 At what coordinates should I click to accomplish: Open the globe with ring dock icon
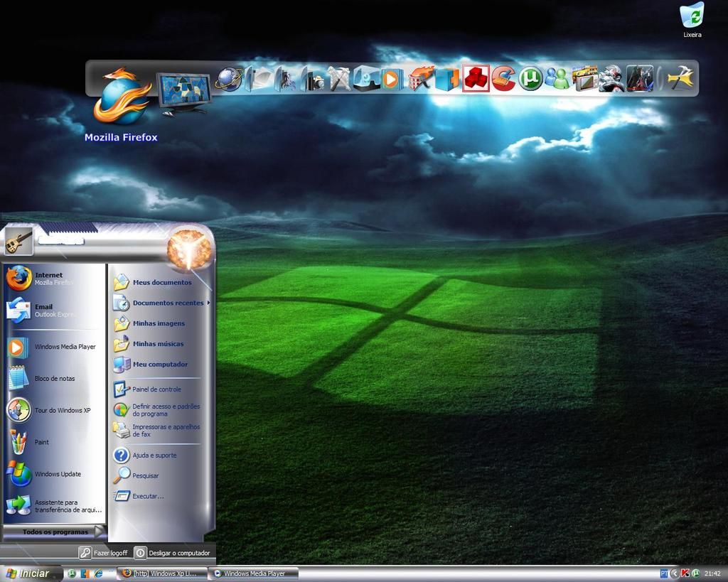tap(228, 80)
